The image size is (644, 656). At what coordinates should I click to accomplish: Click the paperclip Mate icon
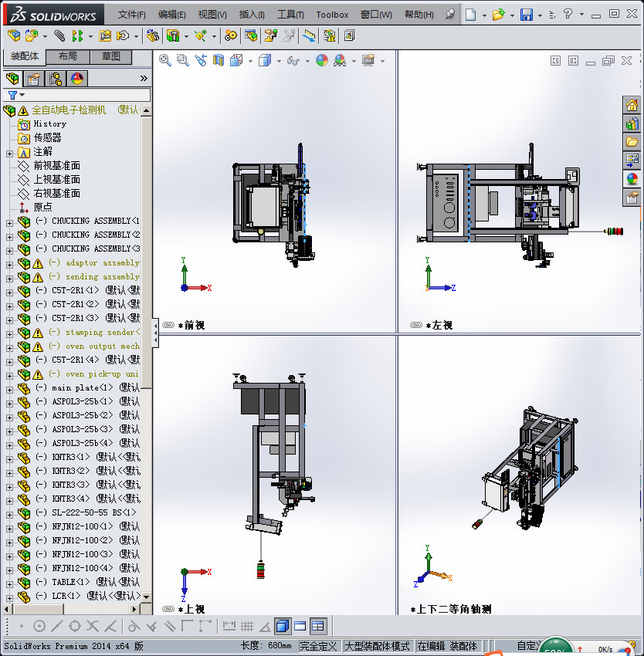tap(59, 36)
